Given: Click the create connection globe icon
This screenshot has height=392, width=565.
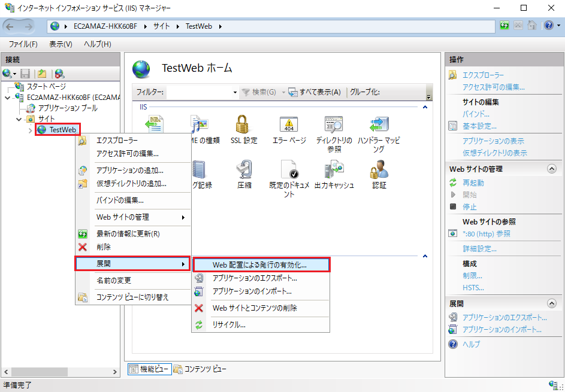Looking at the screenshot, I should (7, 74).
